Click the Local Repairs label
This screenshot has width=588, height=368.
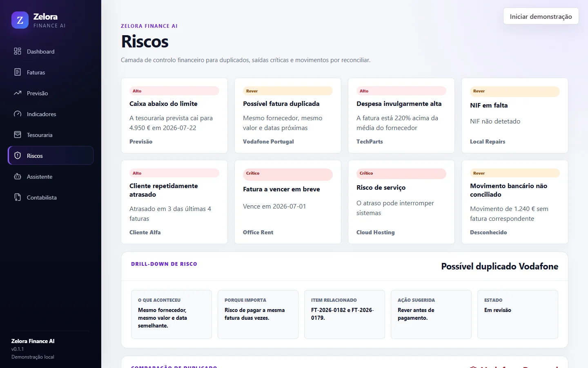(488, 141)
